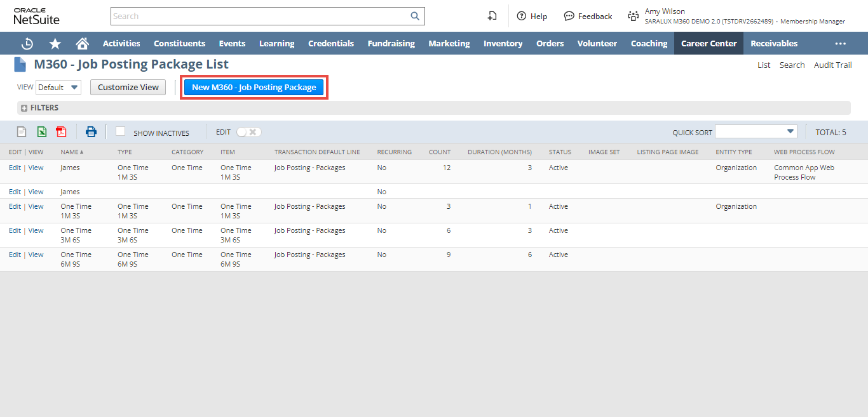
Task: Go to the Home icon
Action: click(x=82, y=44)
